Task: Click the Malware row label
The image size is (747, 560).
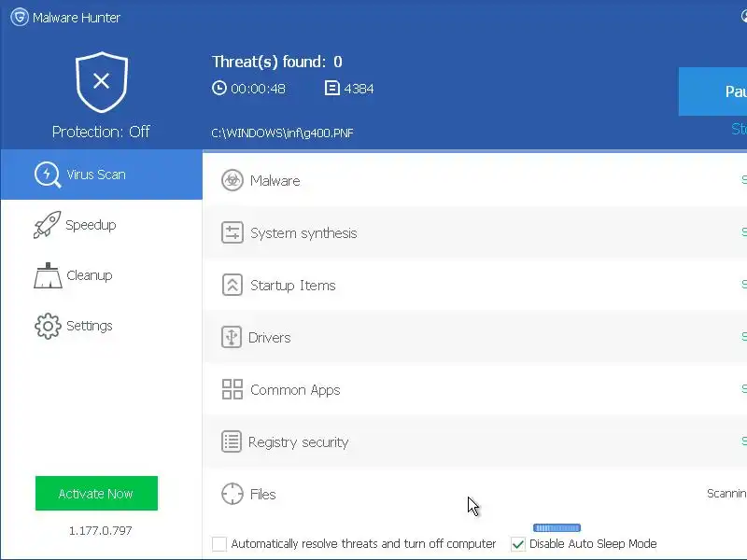Action: [275, 181]
